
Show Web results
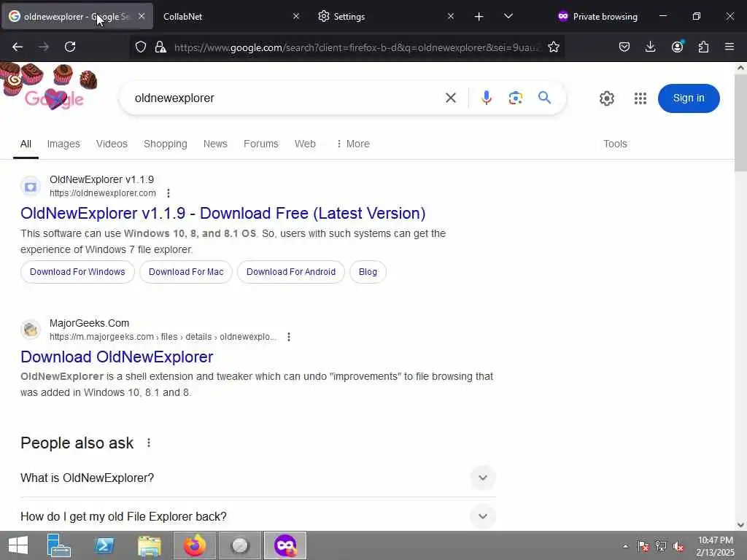(x=305, y=144)
